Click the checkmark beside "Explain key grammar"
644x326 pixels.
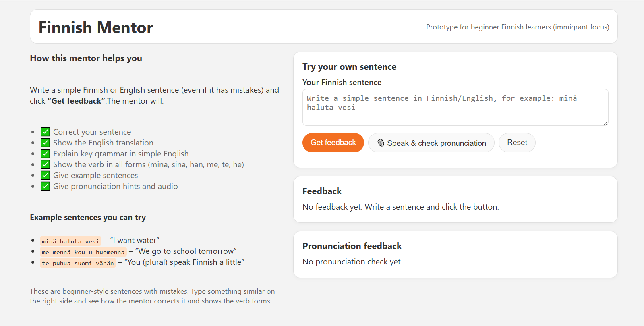coord(45,153)
